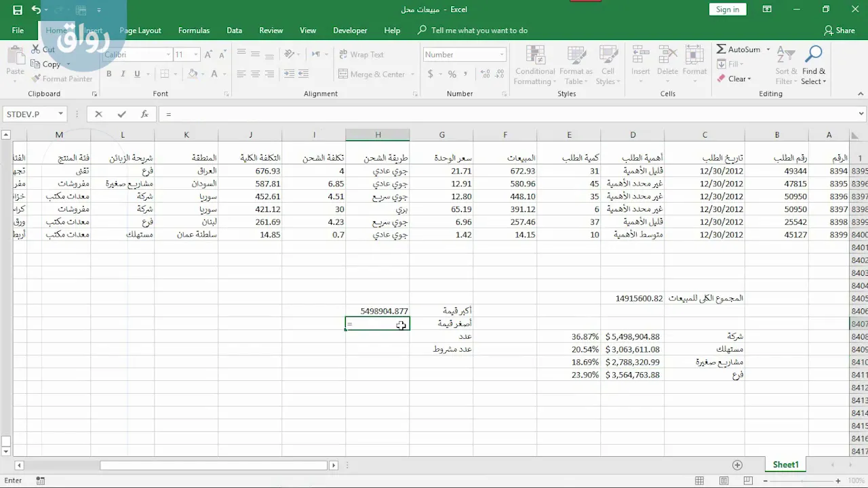Toggle Align Left in Alignment group
Screen dimensions: 868x488
(x=241, y=75)
